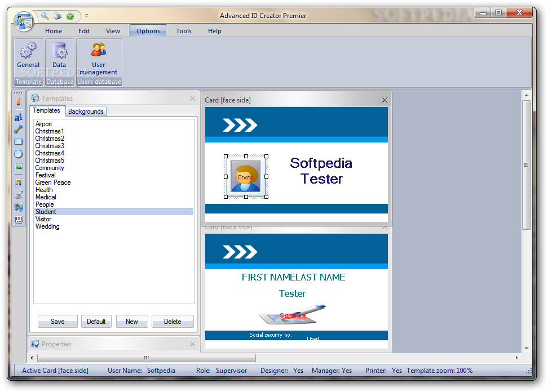Open Data database options
The width and height of the screenshot is (548, 392).
coord(59,56)
